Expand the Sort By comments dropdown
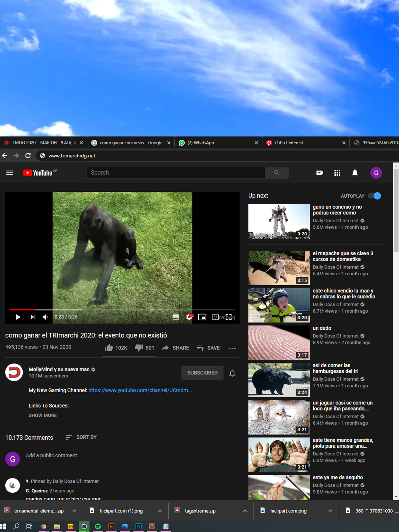This screenshot has width=399, height=532. (81, 437)
